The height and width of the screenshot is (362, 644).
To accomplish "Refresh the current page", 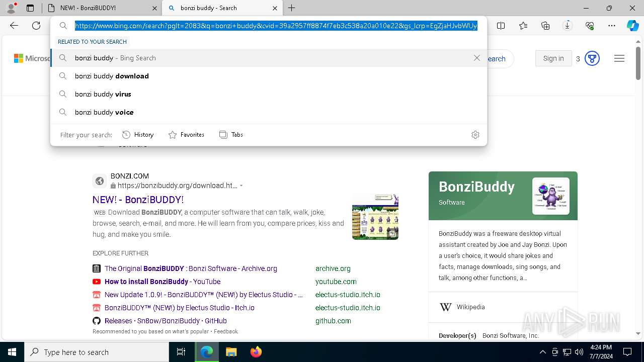I will click(x=36, y=26).
